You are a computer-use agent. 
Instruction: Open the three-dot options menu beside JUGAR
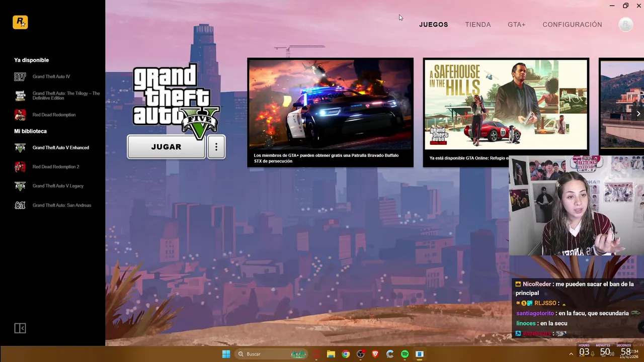coord(216,147)
